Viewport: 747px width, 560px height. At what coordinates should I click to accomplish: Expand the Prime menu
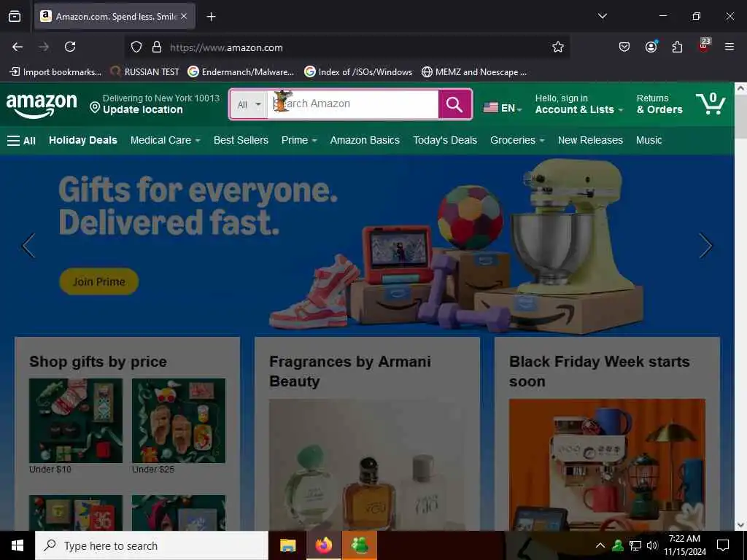pos(298,141)
